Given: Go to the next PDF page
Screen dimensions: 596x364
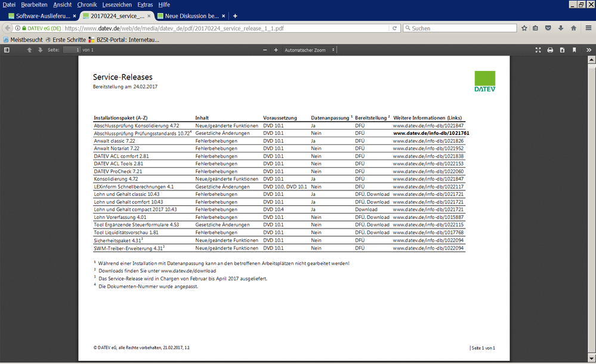Looking at the screenshot, I should (40, 50).
